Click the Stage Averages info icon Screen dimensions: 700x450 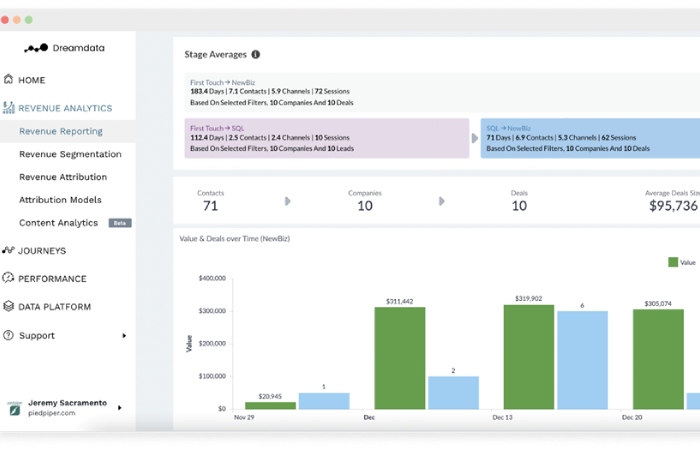255,54
